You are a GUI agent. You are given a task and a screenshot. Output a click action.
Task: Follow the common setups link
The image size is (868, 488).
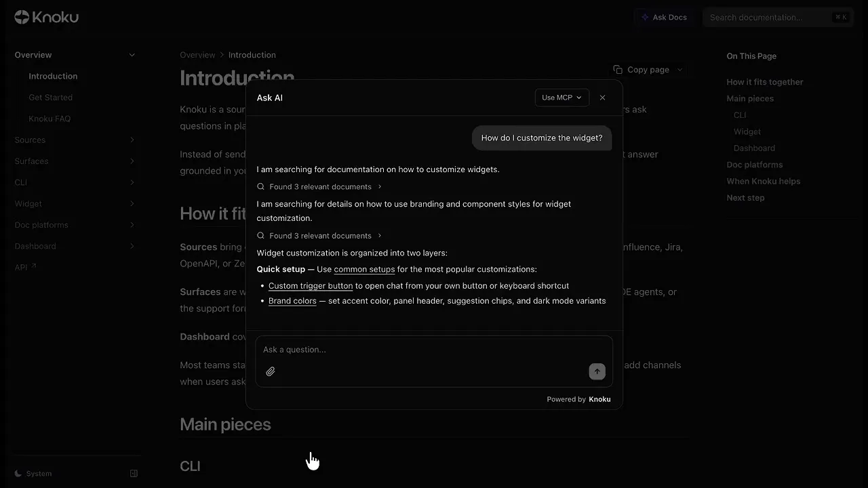364,269
